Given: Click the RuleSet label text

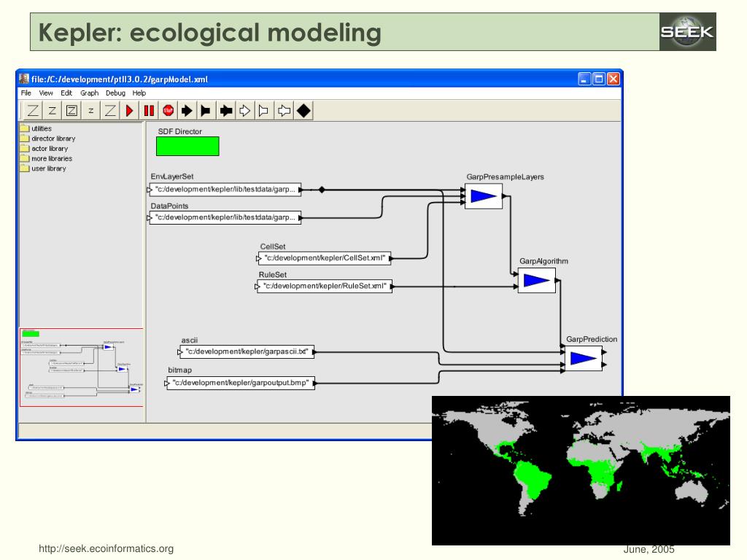Looking at the screenshot, I should (273, 274).
